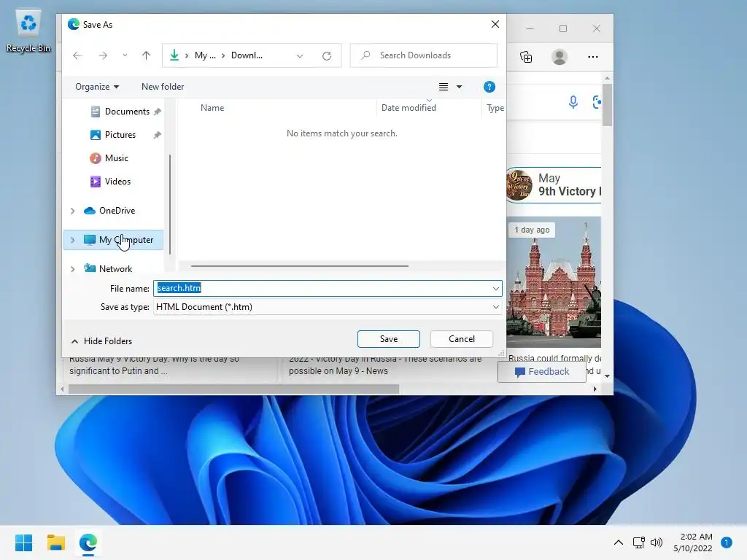747x560 pixels.
Task: Click the pin icon beside Pictures
Action: [158, 135]
